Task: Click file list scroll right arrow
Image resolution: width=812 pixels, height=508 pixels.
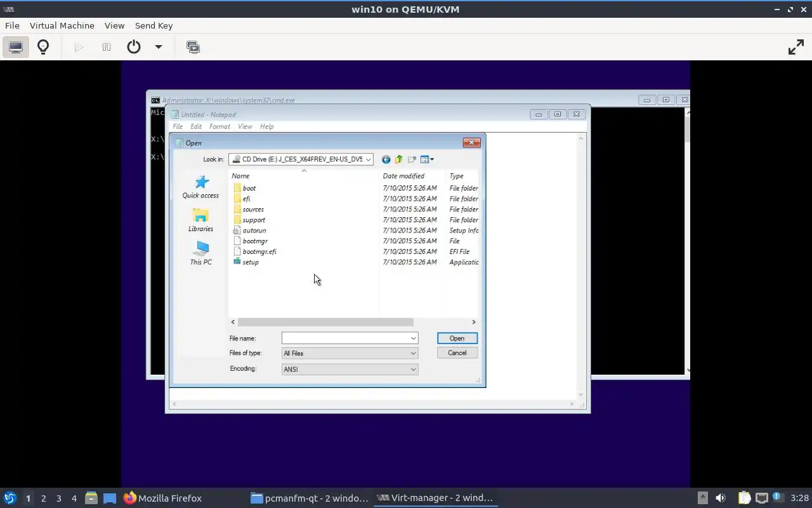Action: (473, 322)
